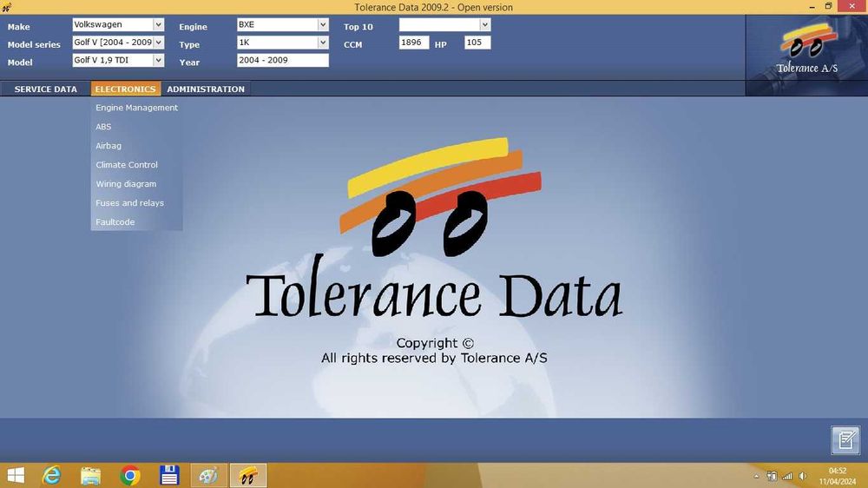Show hidden system tray icons
The image size is (868, 488).
tap(756, 477)
